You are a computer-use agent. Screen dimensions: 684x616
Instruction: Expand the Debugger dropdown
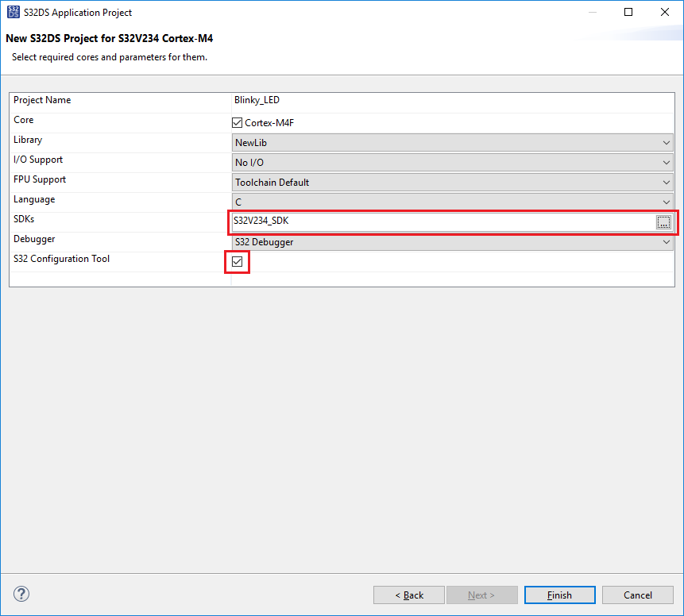point(452,242)
